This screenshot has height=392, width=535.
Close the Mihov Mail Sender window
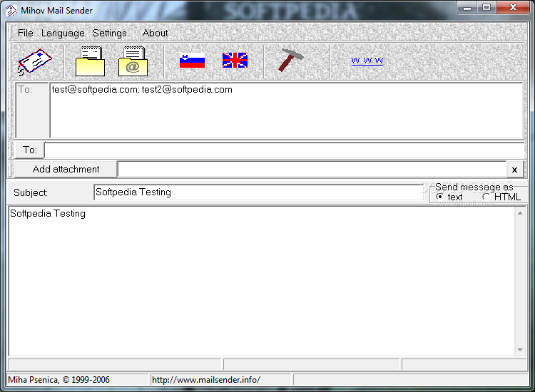[x=513, y=8]
